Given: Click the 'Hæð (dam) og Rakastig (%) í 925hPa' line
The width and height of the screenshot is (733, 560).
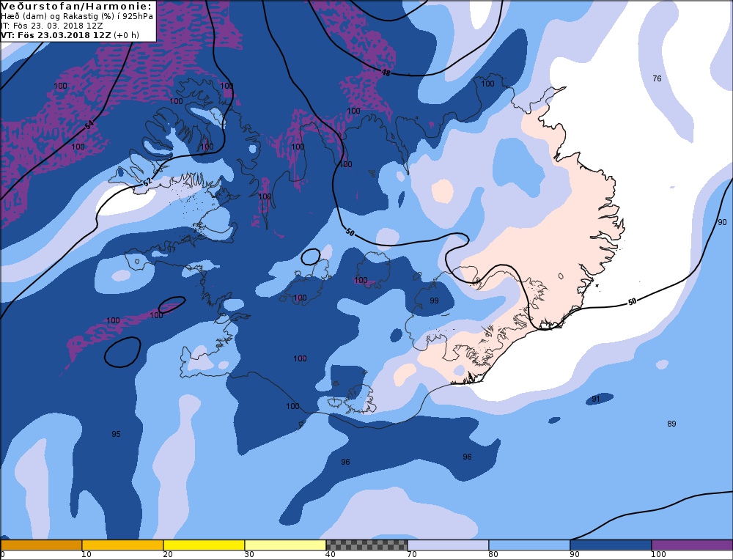Looking at the screenshot, I should tap(77, 16).
